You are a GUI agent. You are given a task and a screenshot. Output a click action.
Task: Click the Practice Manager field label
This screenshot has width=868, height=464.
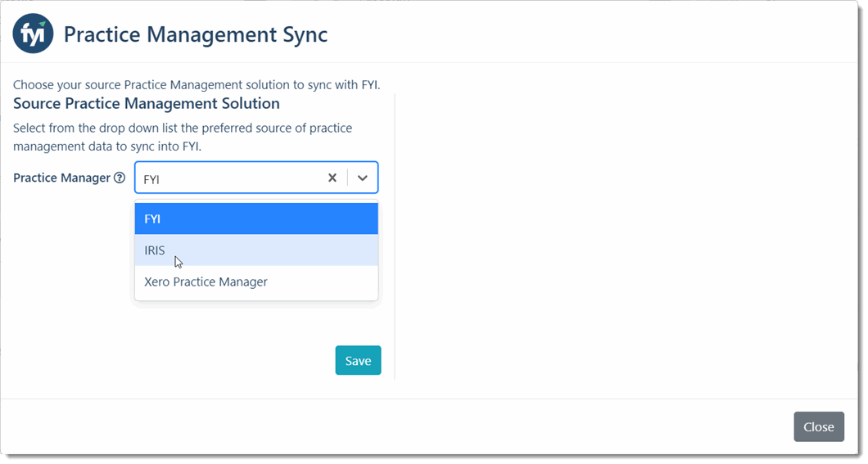[62, 178]
